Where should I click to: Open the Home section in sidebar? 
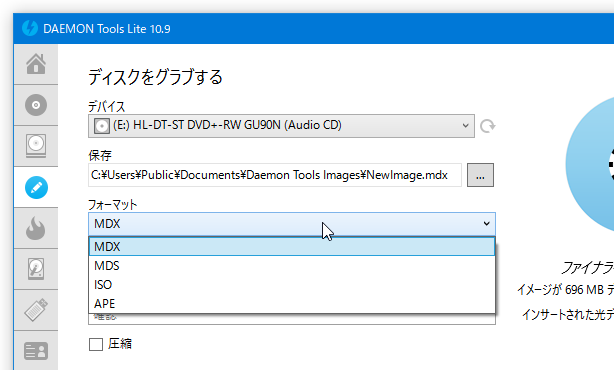click(36, 64)
